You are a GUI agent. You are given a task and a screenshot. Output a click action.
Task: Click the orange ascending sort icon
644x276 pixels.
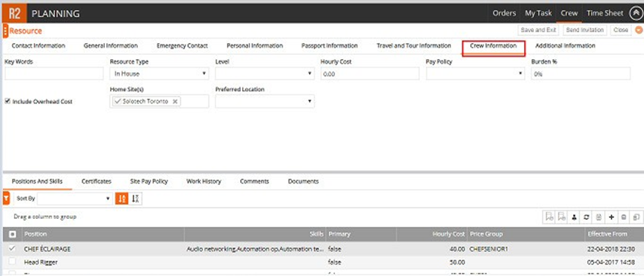[122, 198]
